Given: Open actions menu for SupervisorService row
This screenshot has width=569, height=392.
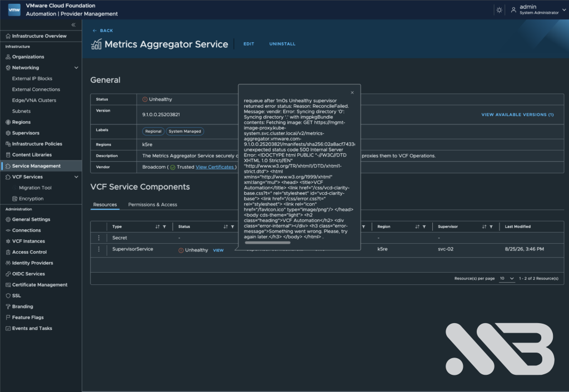Looking at the screenshot, I should click(99, 249).
